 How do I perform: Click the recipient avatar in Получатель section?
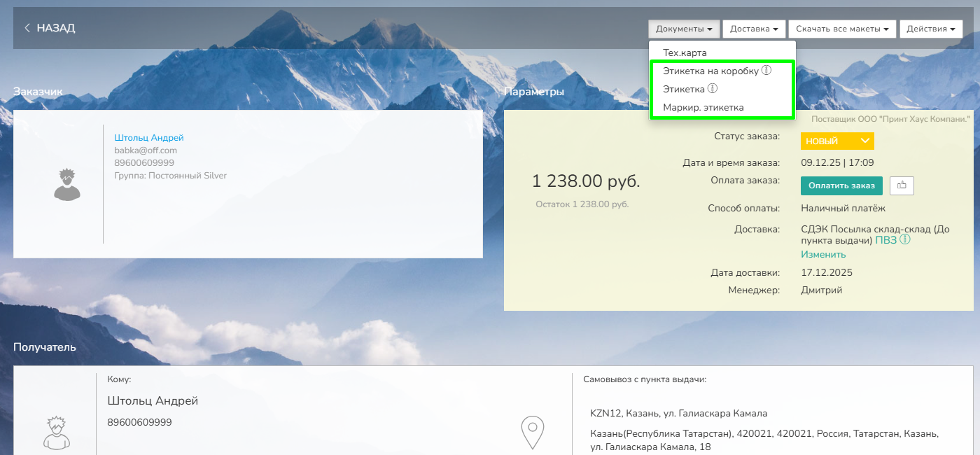pos(57,432)
